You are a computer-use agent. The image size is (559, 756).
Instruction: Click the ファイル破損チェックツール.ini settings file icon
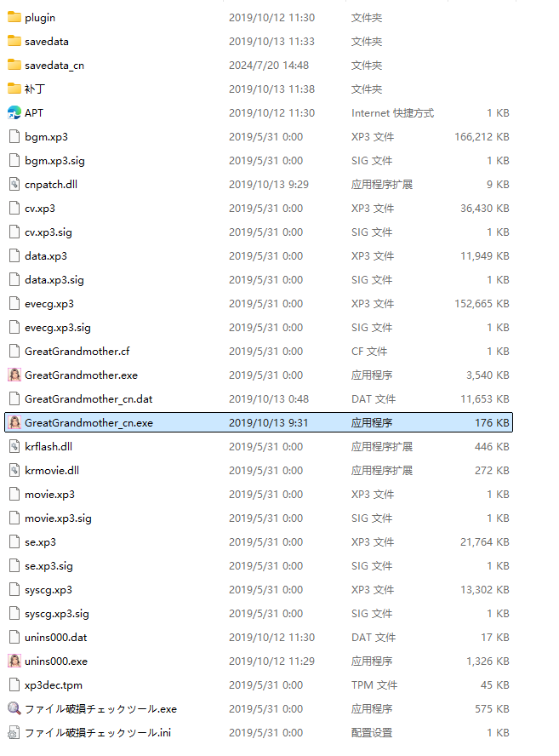(14, 732)
